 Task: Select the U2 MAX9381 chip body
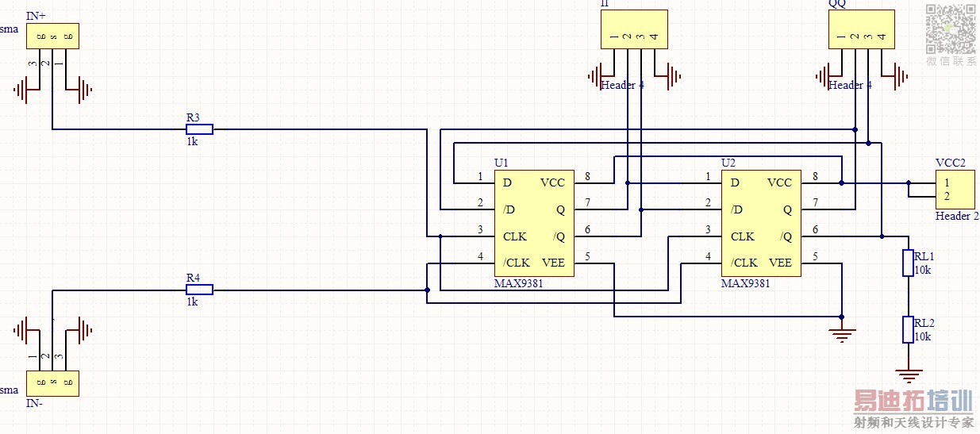(x=761, y=223)
